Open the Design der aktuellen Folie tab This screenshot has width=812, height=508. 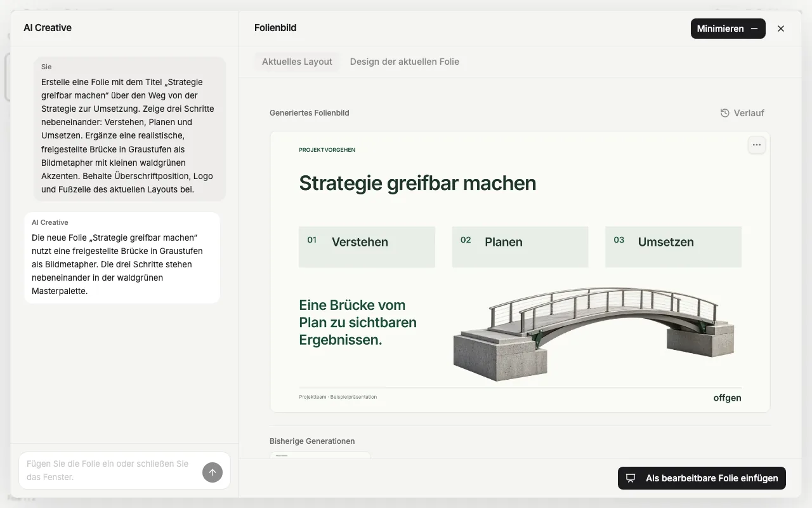click(x=405, y=62)
